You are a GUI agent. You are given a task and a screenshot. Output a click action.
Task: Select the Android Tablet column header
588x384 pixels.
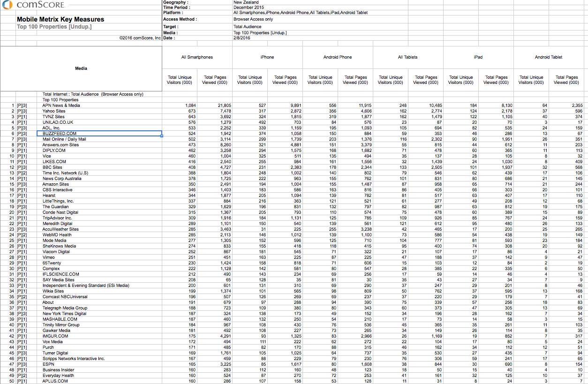click(549, 57)
